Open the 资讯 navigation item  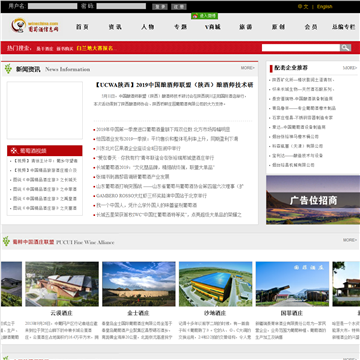(x=115, y=27)
